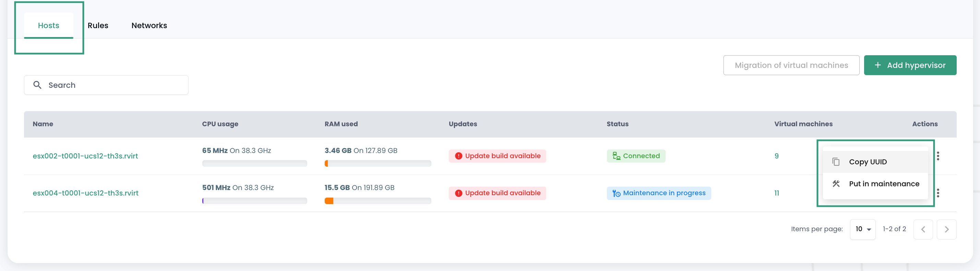980x271 pixels.
Task: Go to the previous page of hosts
Action: 922,229
